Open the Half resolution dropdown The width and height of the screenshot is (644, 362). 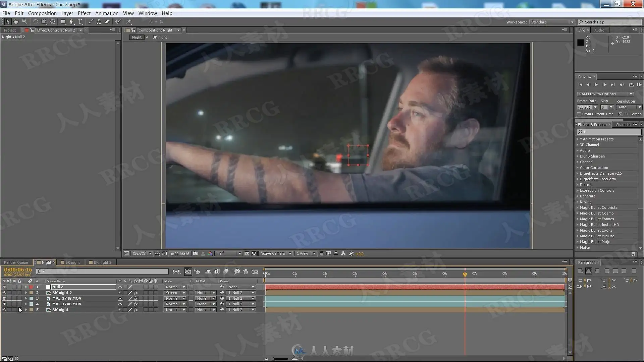point(228,254)
